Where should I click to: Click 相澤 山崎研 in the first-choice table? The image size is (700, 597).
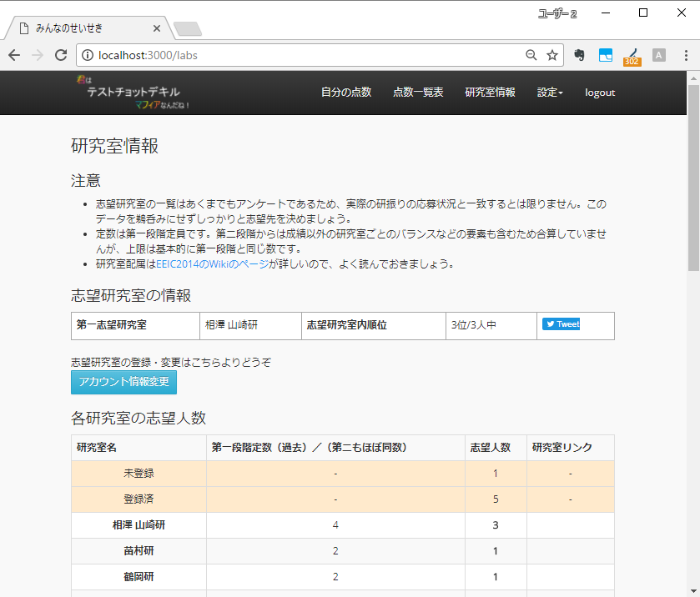tap(231, 325)
